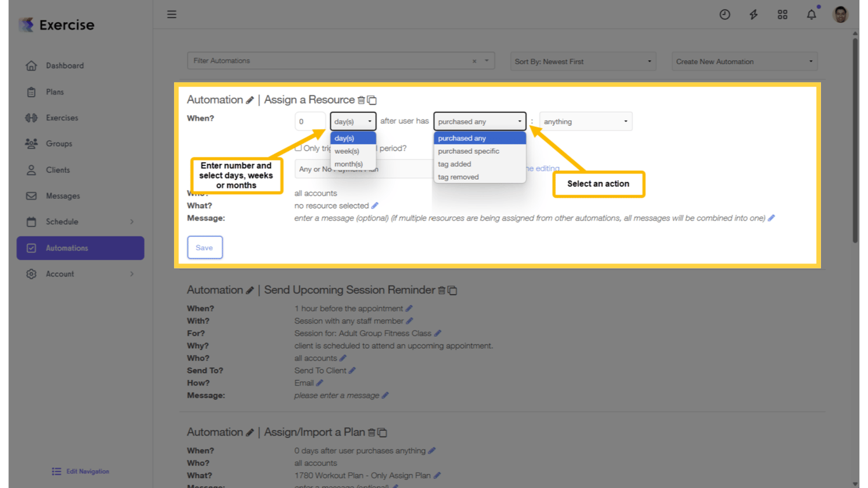Click the lightning bolt icon in top bar
This screenshot has height=488, width=868.
click(754, 14)
